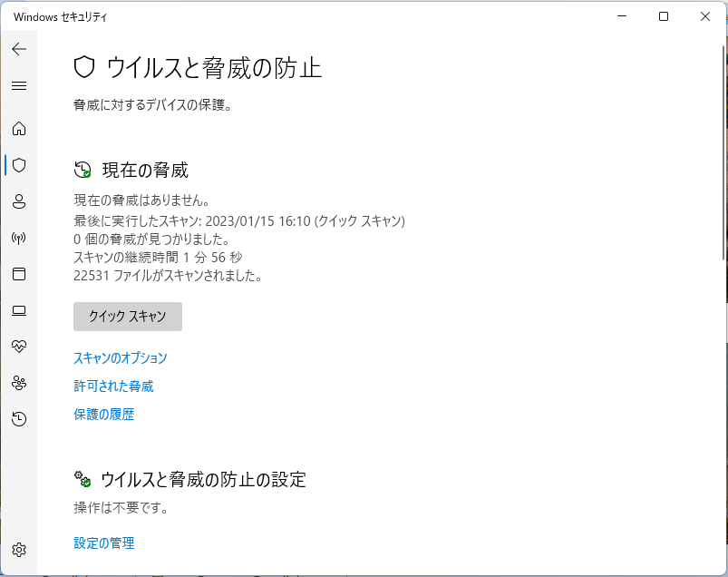The width and height of the screenshot is (728, 577).
Task: Click the vertical scrollbar thumb
Action: click(x=724, y=152)
